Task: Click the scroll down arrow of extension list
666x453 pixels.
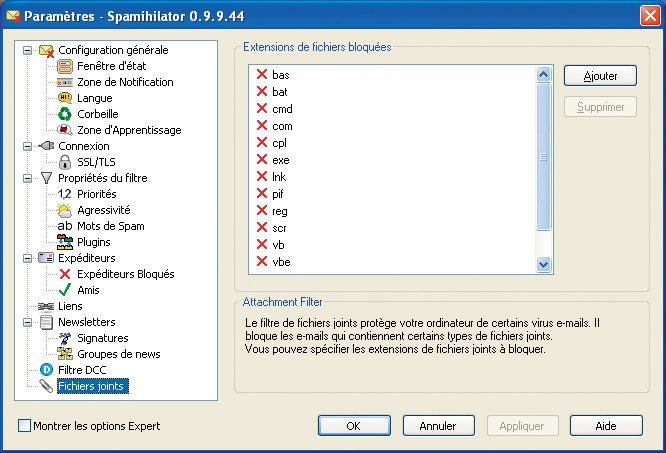Action: click(x=543, y=264)
